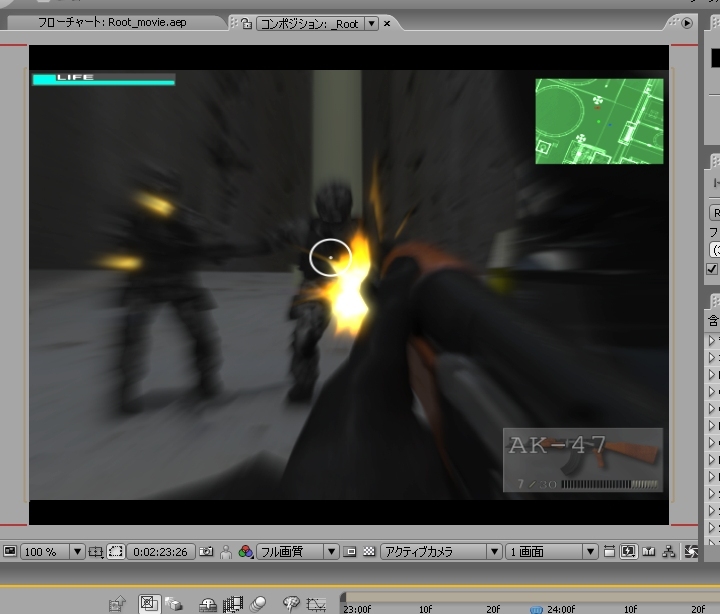Close the _Root composition panel tab
This screenshot has height=614, width=720.
click(x=387, y=23)
